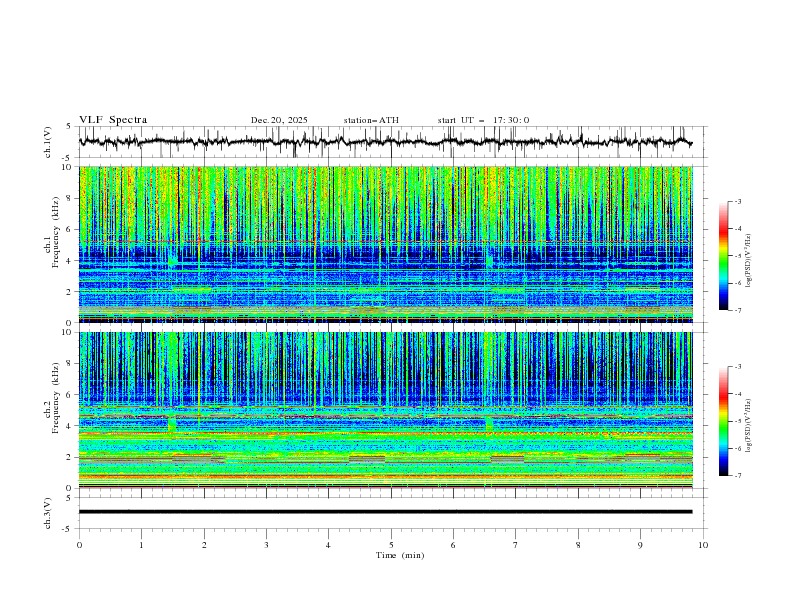Select the "ch.1(V)" axis label on top panel
Viewport: 792px width, 612px height.
49,142
